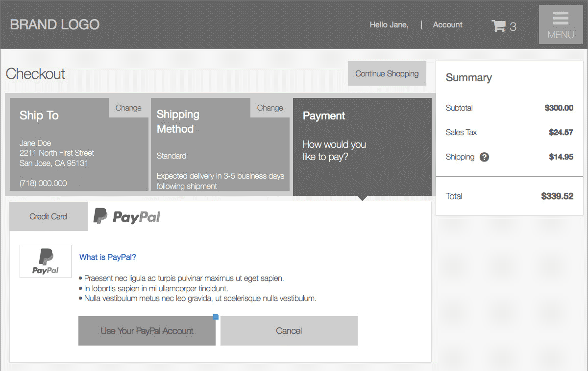Switch to the Credit Card tab

49,216
